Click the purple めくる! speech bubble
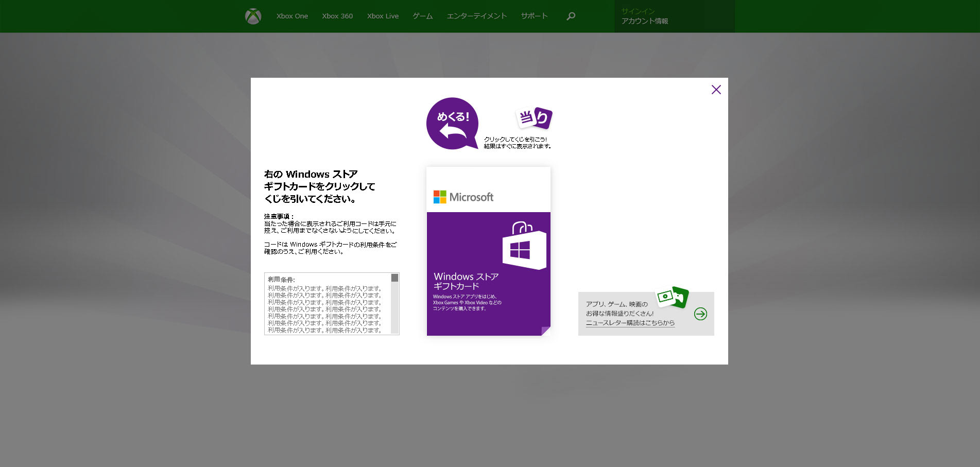This screenshot has width=980, height=467. click(453, 124)
